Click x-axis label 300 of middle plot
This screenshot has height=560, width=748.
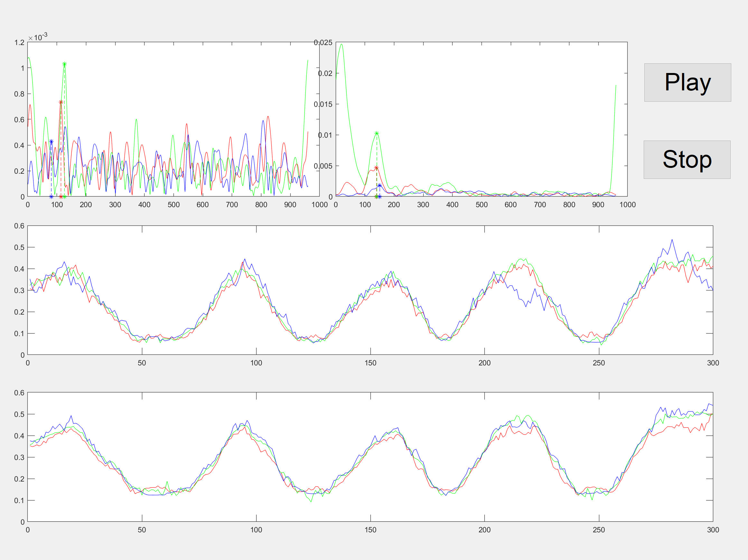713,363
